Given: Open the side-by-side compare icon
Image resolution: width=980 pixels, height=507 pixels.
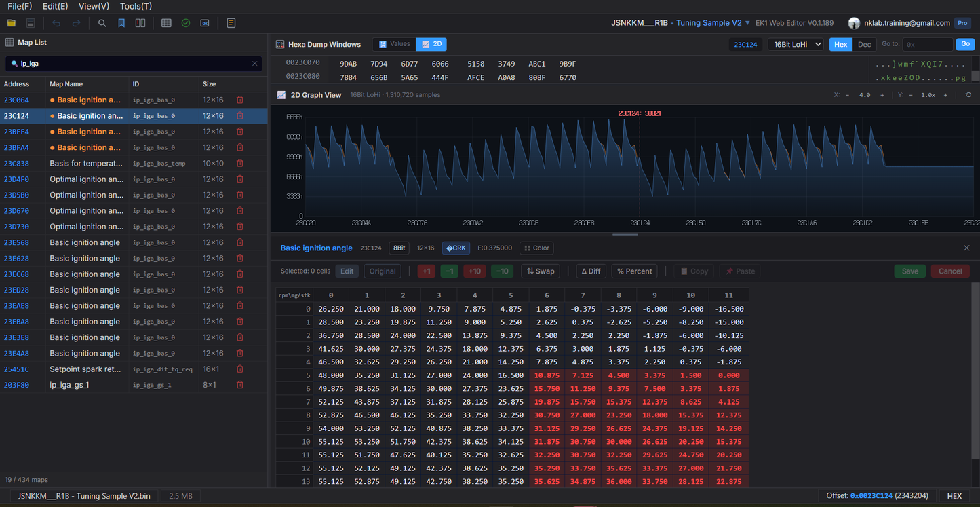Looking at the screenshot, I should 140,23.
